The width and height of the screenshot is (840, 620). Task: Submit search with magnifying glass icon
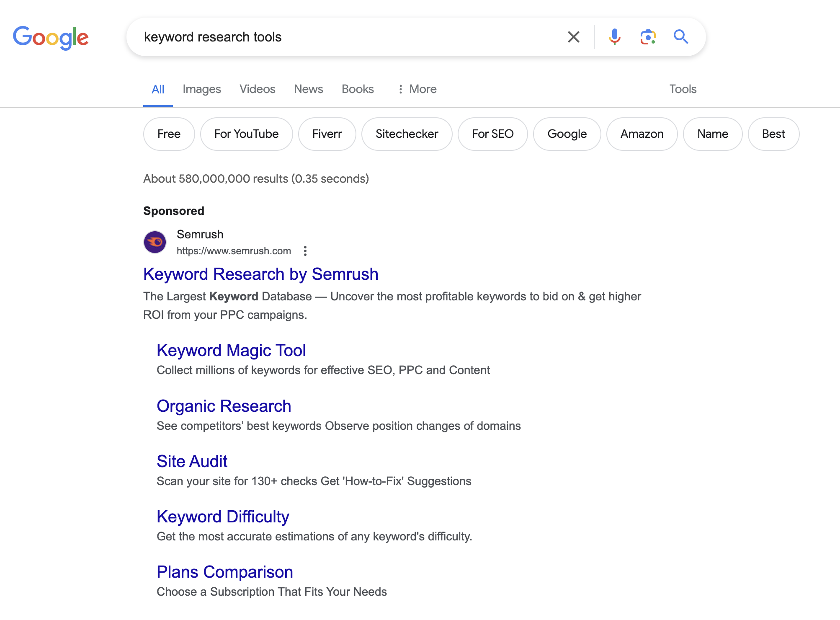point(681,37)
